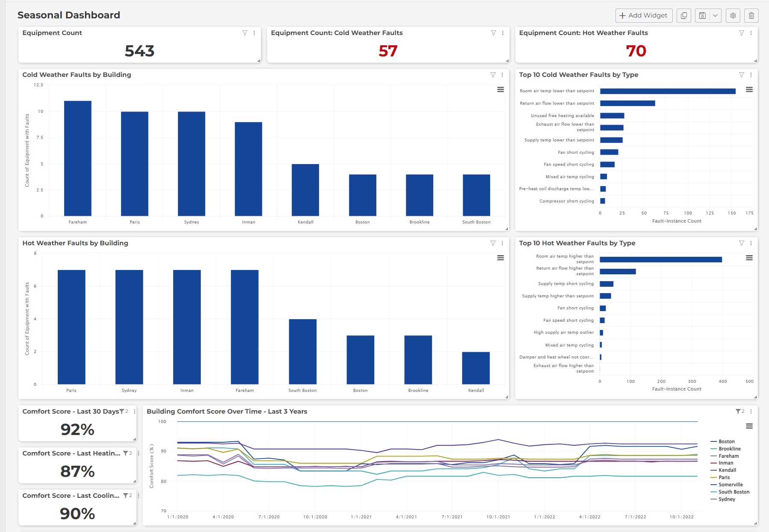This screenshot has height=532, width=769.
Task: Click the Add Widget button
Action: point(643,15)
